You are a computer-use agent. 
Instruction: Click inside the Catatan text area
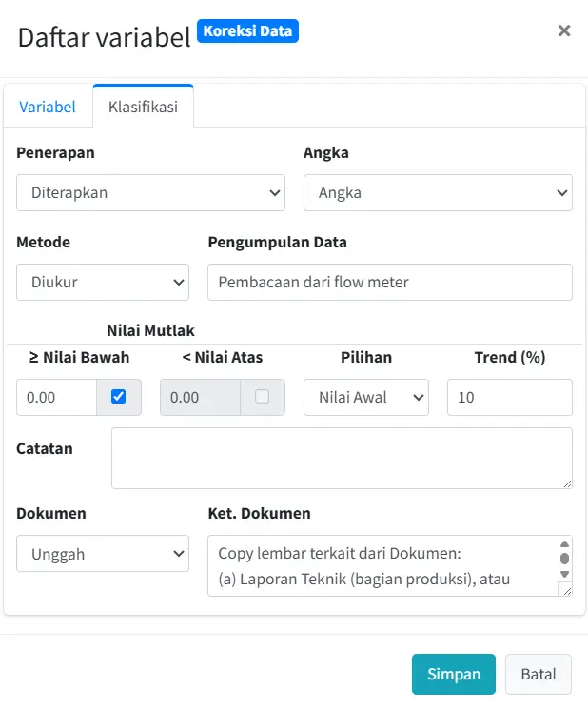point(342,458)
